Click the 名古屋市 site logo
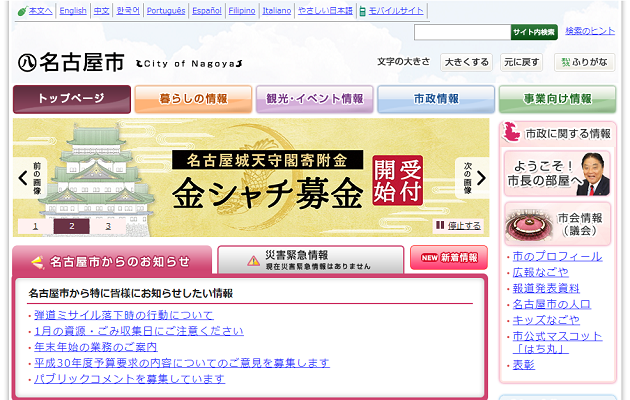The image size is (630, 400). [x=71, y=63]
